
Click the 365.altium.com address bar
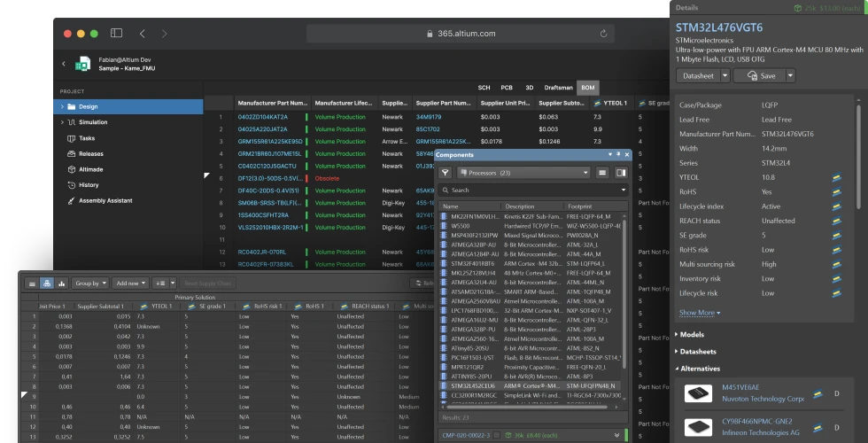(x=461, y=34)
